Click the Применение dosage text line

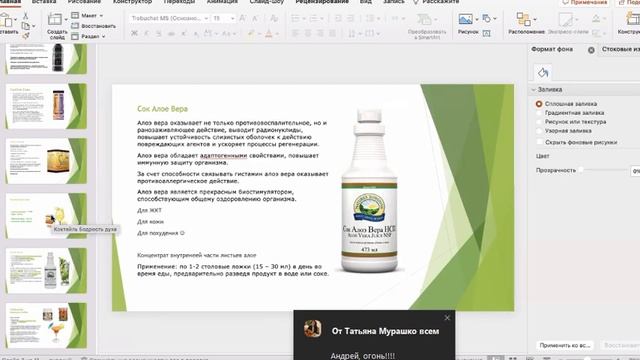click(233, 270)
